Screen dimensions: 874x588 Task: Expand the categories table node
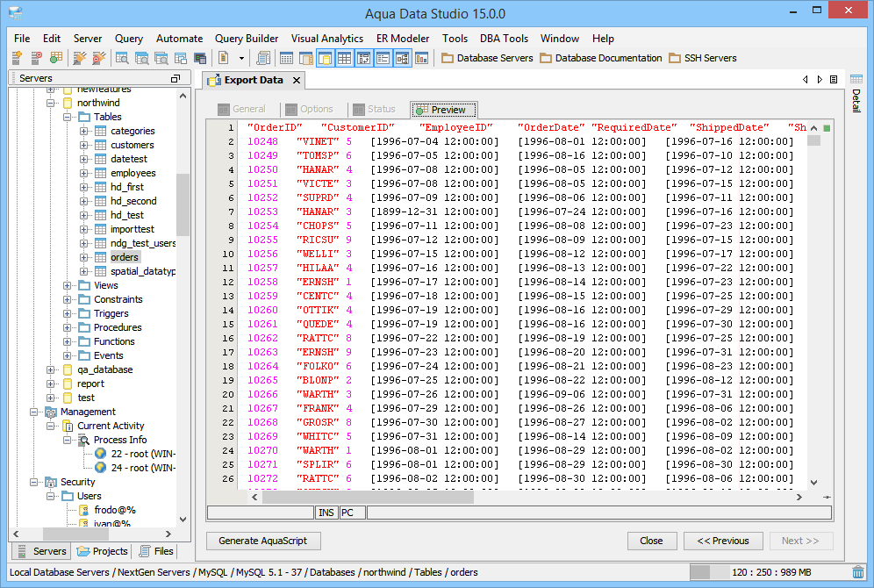83,131
